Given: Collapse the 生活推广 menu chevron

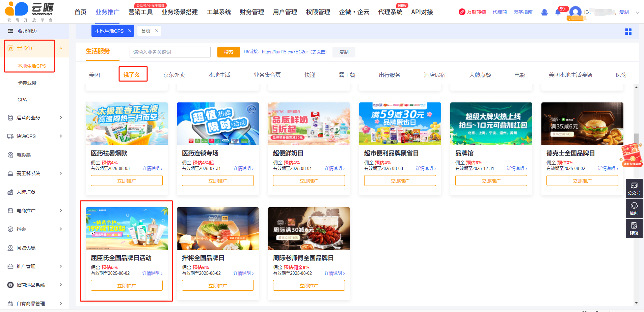Looking at the screenshot, I should 61,48.
